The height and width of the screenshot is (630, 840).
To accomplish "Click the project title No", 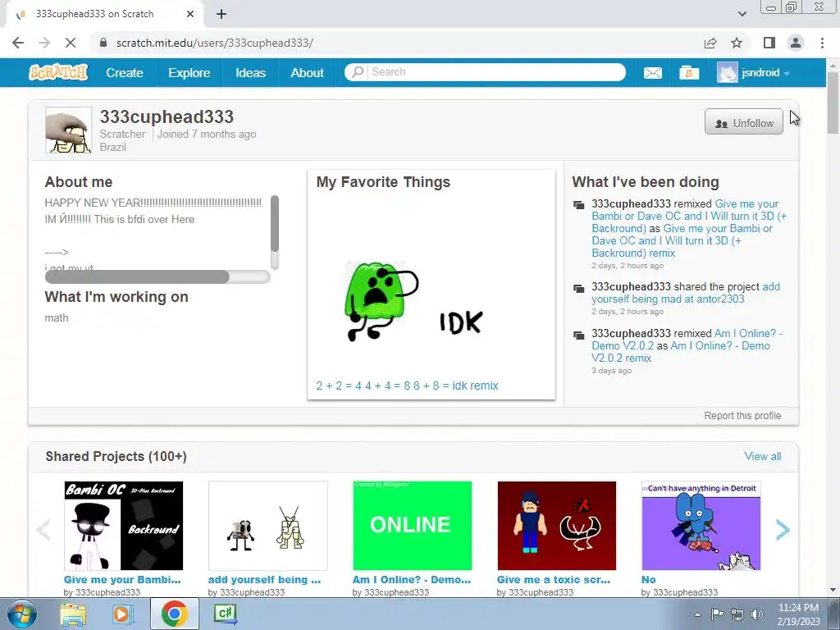I will (x=648, y=580).
